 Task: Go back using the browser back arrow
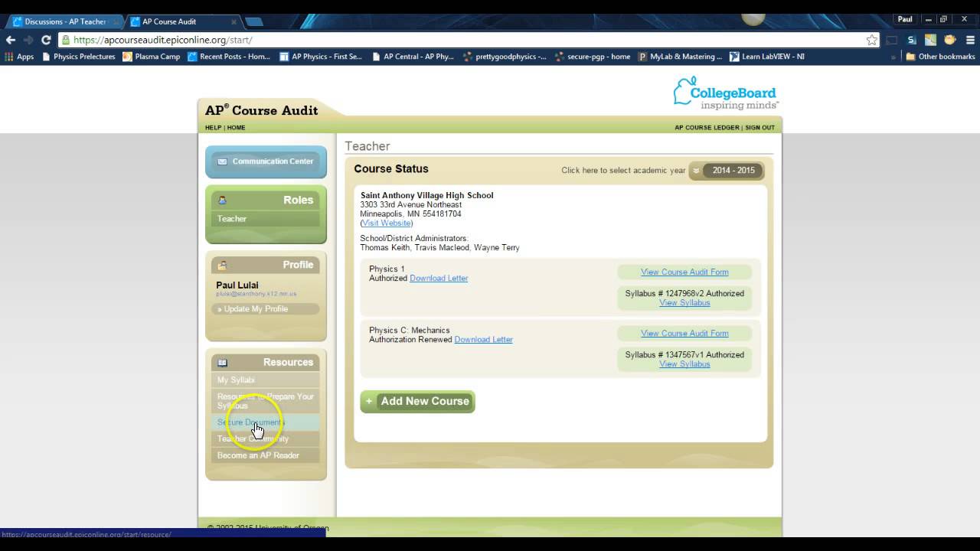point(11,40)
